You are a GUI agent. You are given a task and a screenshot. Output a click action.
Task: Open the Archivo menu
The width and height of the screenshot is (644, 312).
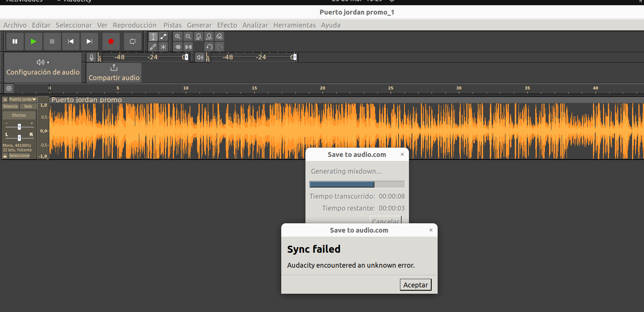pos(15,25)
